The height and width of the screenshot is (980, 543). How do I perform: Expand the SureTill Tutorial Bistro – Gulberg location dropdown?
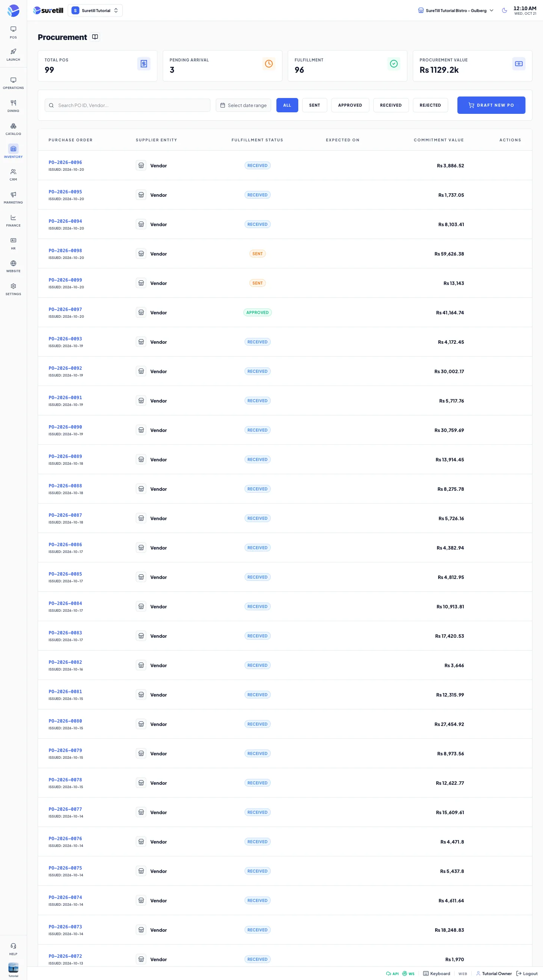[456, 10]
